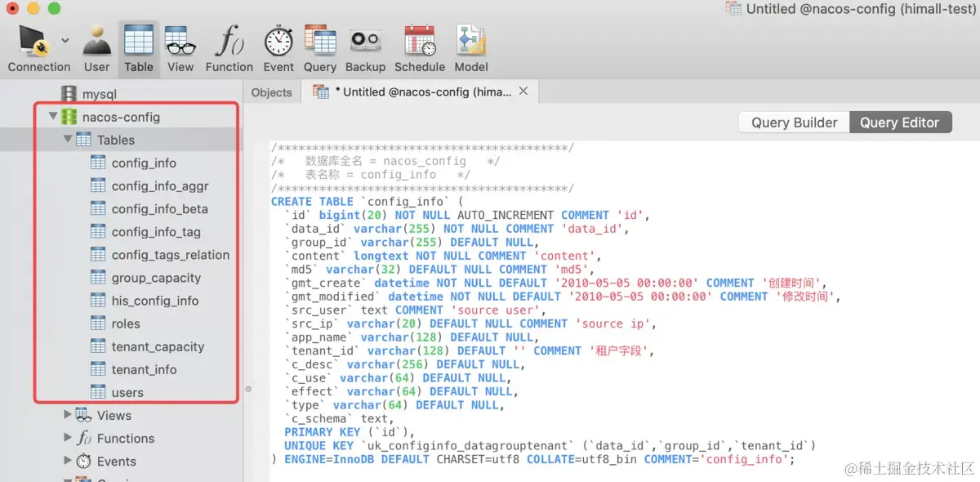
Task: Select config_info_tag table name
Action: (x=156, y=231)
